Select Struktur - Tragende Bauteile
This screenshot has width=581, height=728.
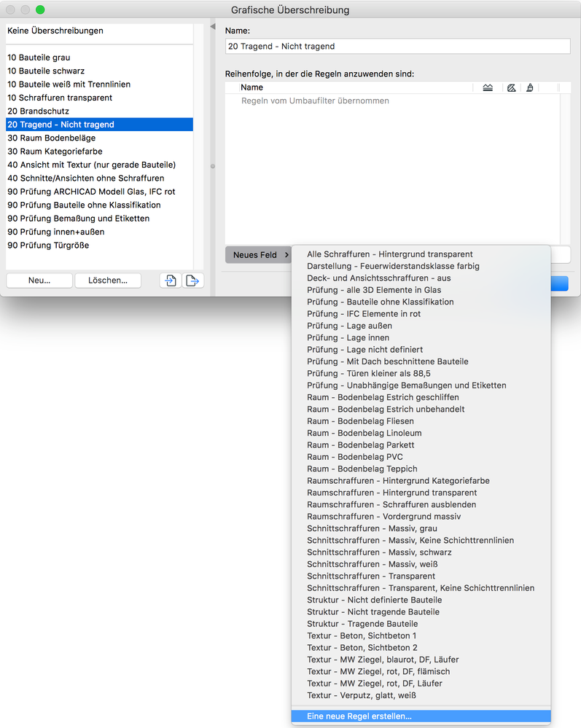pos(362,624)
